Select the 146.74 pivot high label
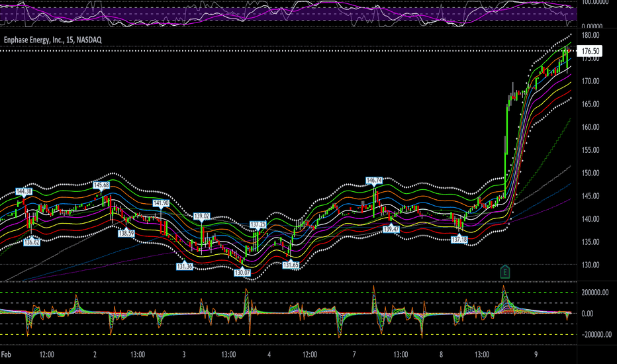This screenshot has width=617, height=364. 374,181
